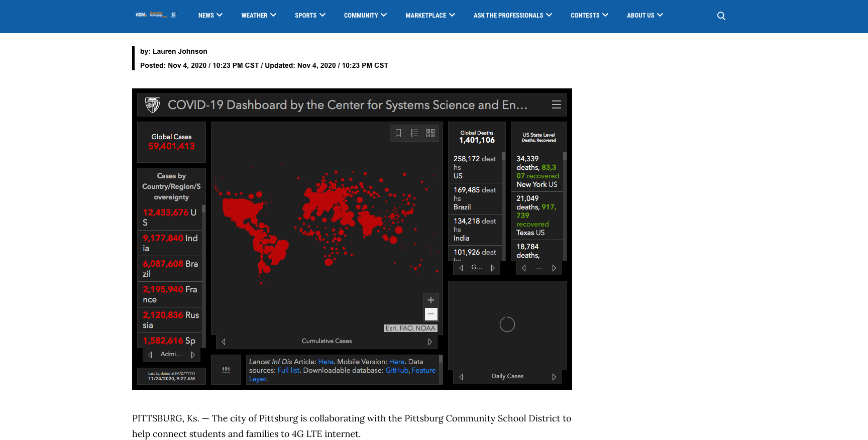Click the Global Deaths list scrollbar

coord(503,201)
